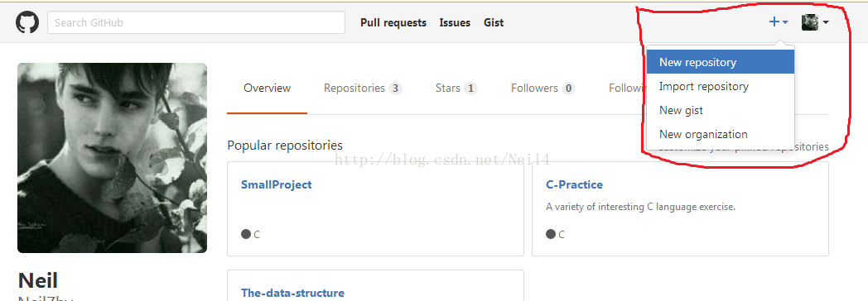This screenshot has height=301, width=868.
Task: Click the GitHub octocat logo
Action: point(27,22)
